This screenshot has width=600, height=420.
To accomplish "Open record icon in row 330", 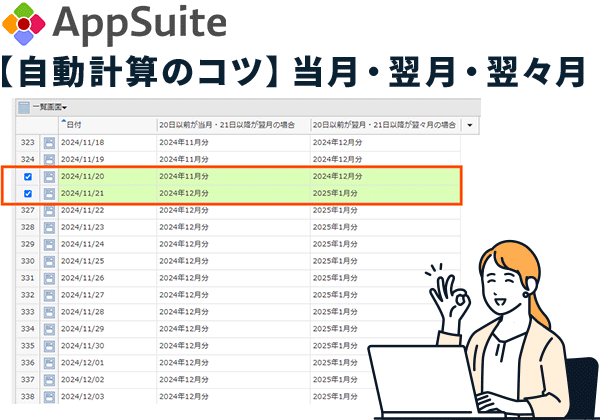I will pyautogui.click(x=49, y=261).
